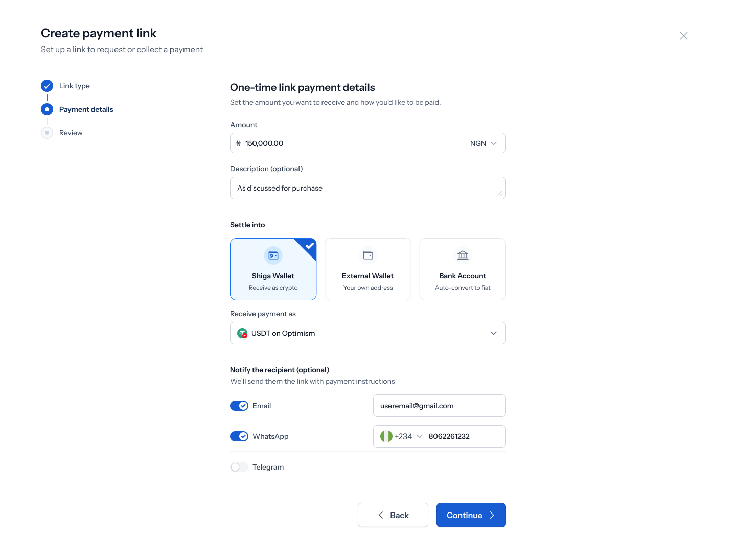Select the Payment details step label
The image size is (736, 560).
(86, 109)
